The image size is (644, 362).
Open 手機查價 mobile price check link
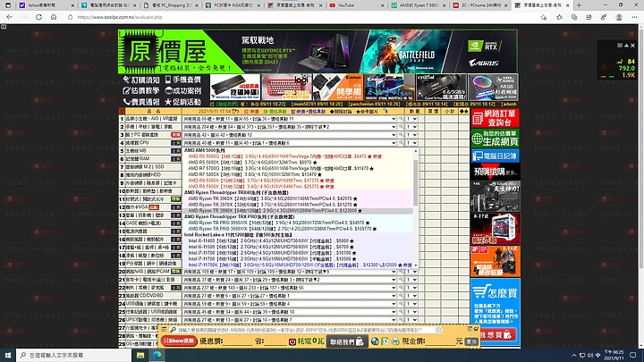click(x=183, y=80)
